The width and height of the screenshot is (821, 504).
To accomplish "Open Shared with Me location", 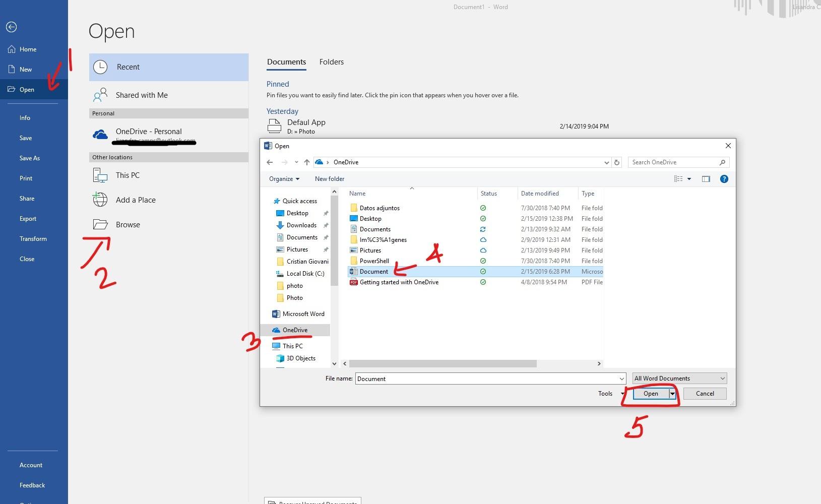I will (x=169, y=95).
